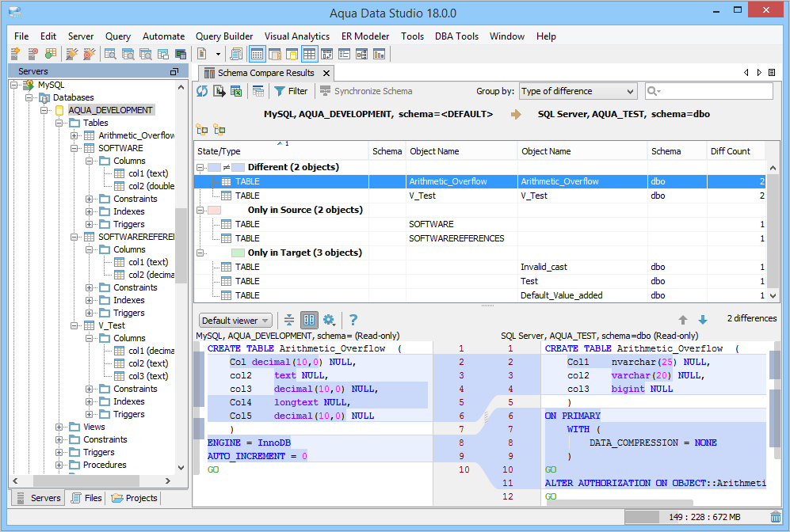The height and width of the screenshot is (532, 790).
Task: Click the tab list icon at far right
Action: (771, 73)
